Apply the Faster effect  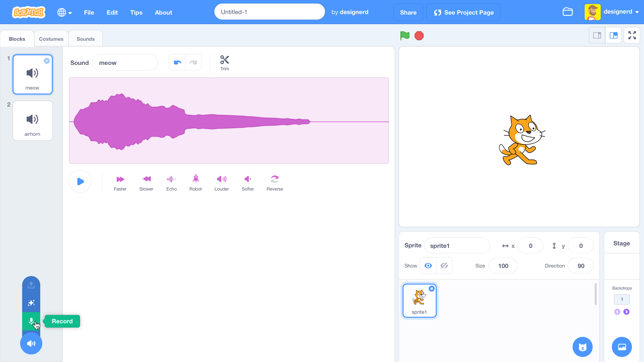click(120, 183)
